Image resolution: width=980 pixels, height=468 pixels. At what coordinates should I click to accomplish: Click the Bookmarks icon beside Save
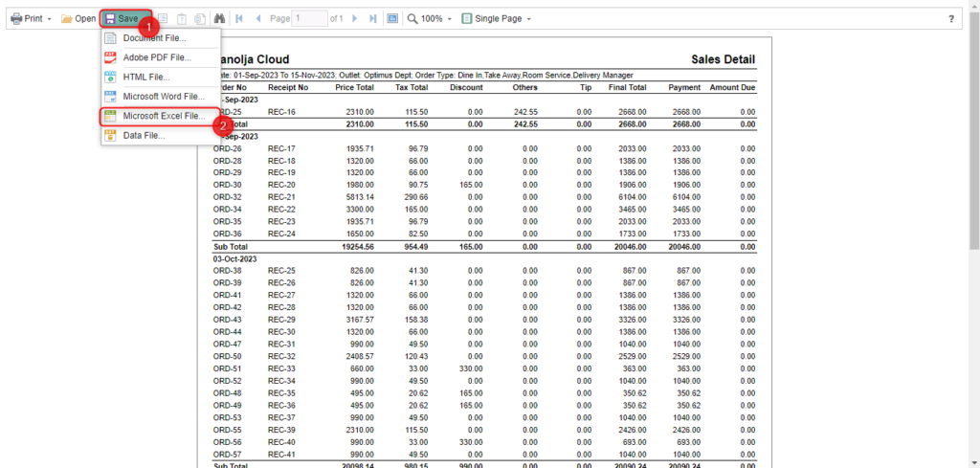(x=163, y=19)
